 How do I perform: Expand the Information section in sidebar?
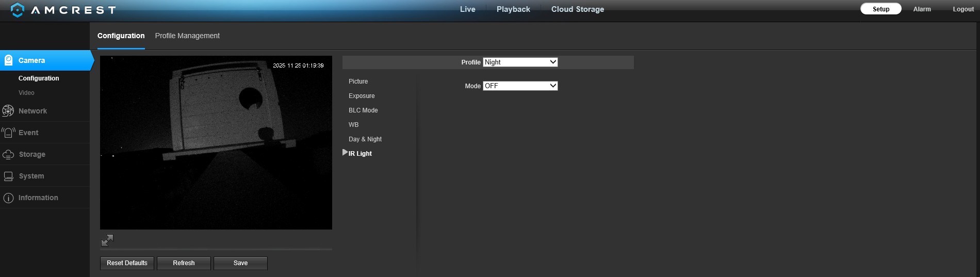[x=45, y=198]
